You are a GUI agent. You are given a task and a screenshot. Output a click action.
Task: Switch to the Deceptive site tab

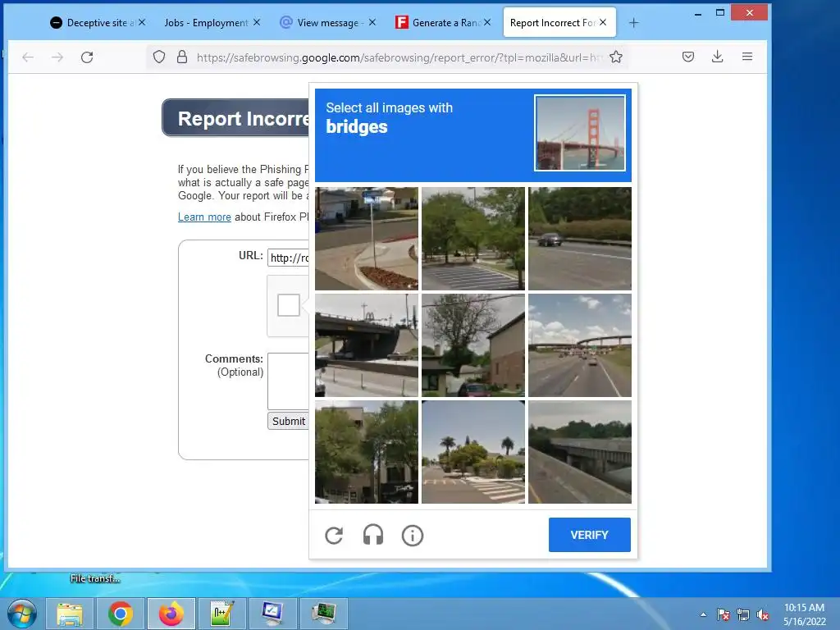coord(97,22)
